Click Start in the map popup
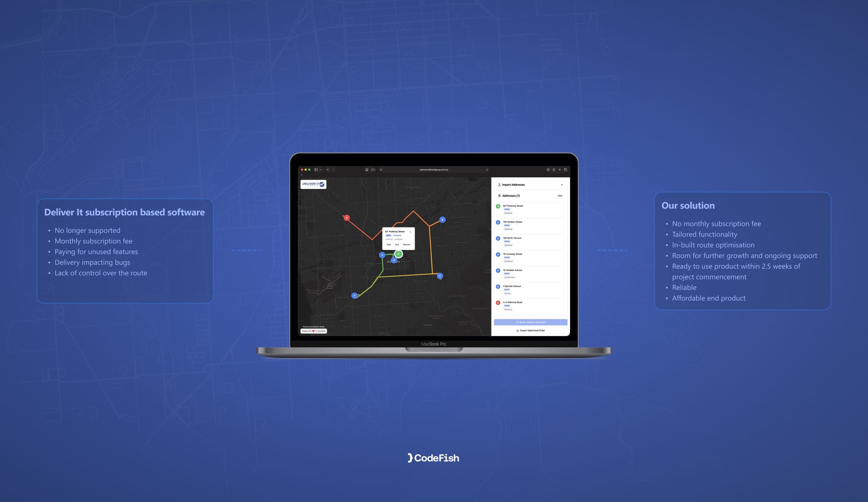868x502 pixels. (389, 245)
